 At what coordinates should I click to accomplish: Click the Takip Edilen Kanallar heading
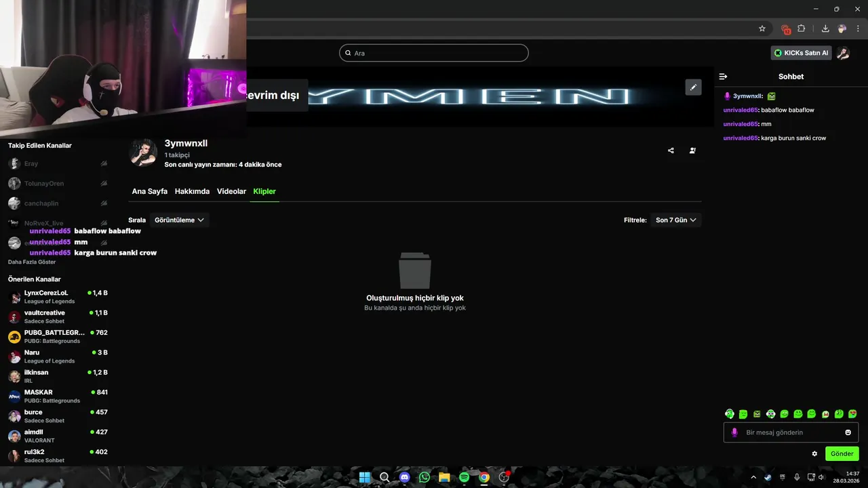coord(40,145)
